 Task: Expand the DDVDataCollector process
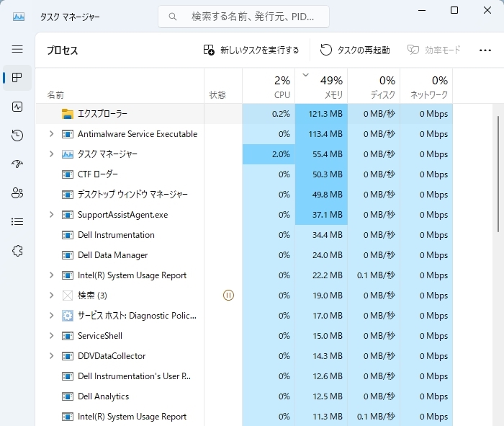pos(51,356)
